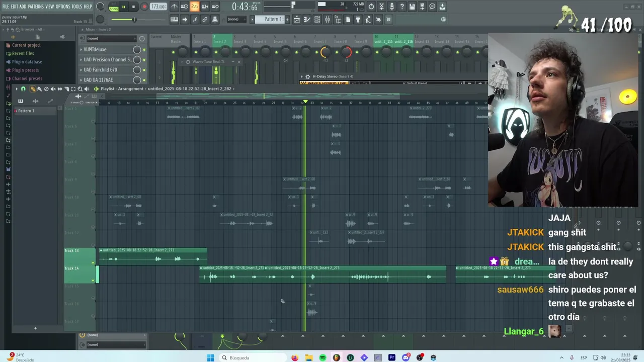Select the Delete tool in playlist toolbar
This screenshot has width=644, height=362.
[46, 89]
